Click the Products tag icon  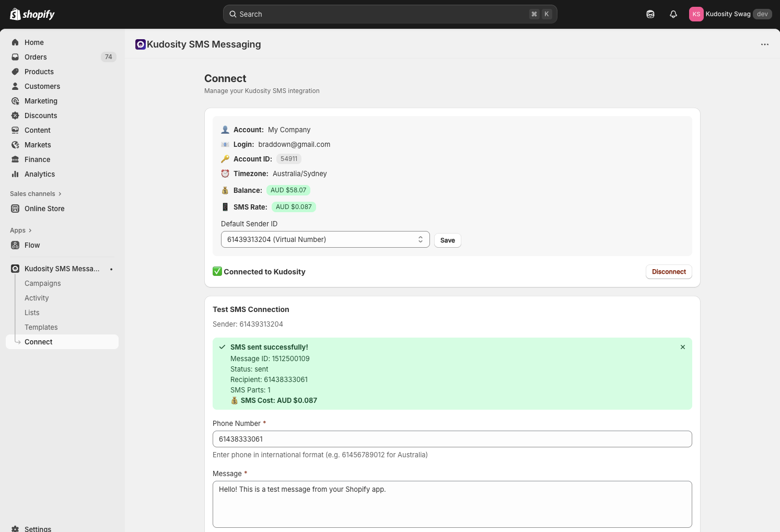tap(15, 72)
